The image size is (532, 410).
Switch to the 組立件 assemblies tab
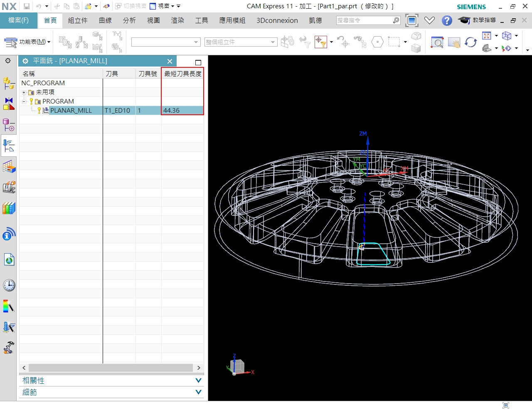coord(78,20)
